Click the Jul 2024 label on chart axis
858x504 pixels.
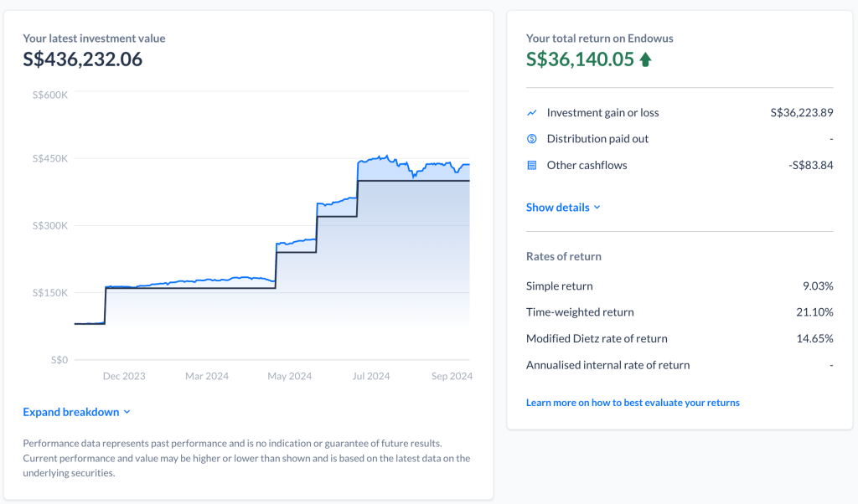[x=371, y=377]
